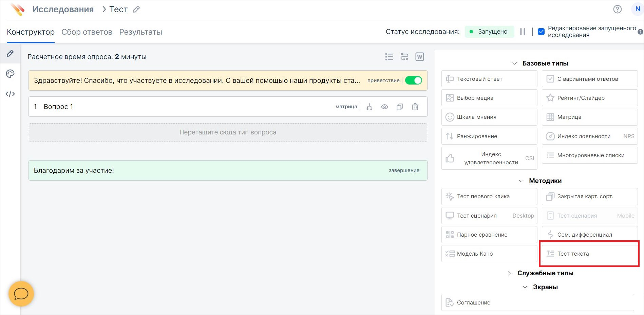Screen dimensions: 644x315
Task: Uncheck Редактирование запущенного исследования checkbox
Action: point(541,32)
